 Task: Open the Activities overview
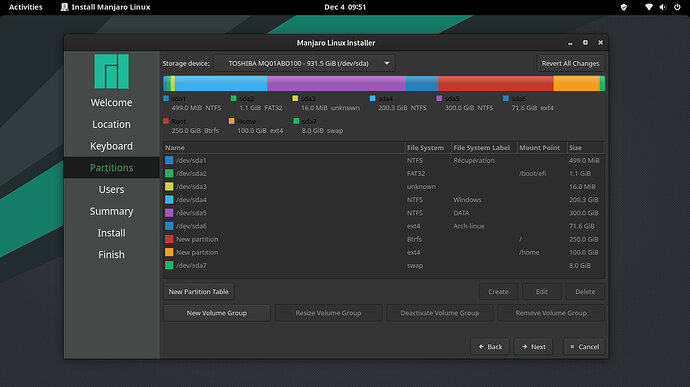(26, 7)
